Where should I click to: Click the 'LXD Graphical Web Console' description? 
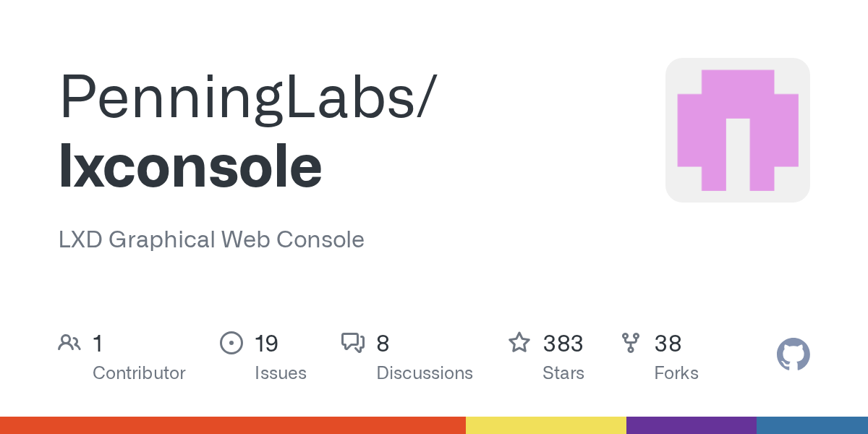point(211,239)
